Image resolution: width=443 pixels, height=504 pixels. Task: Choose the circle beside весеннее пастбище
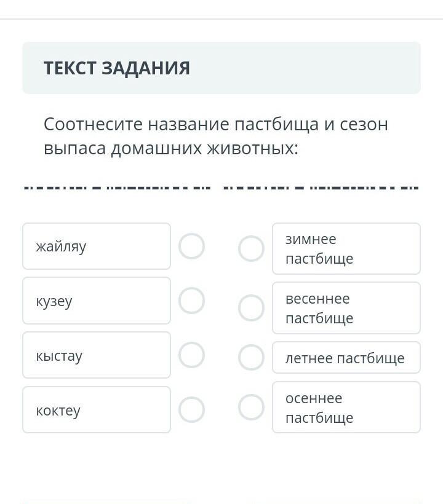tap(251, 308)
